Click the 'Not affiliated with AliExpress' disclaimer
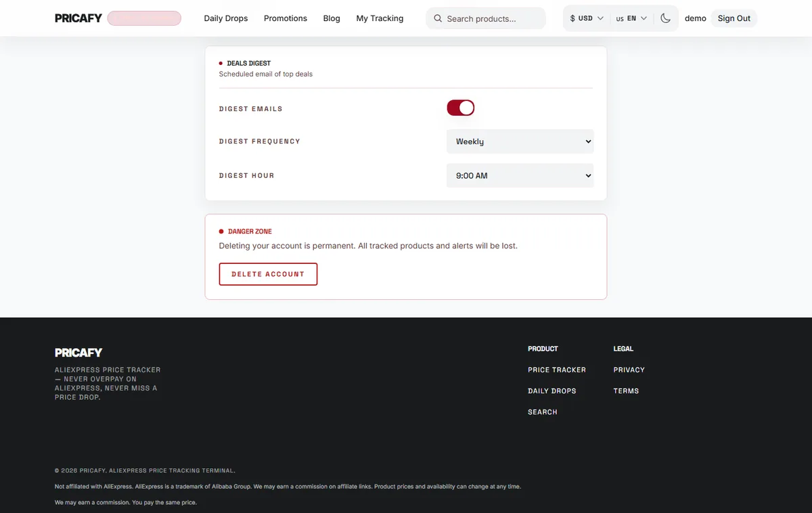Viewport: 812px width, 513px height. [x=288, y=487]
